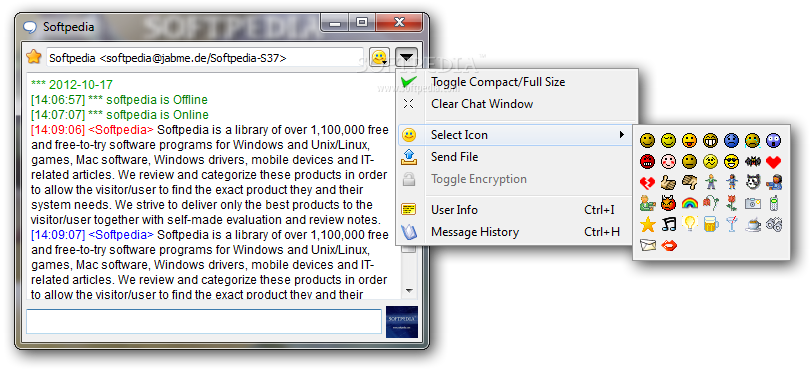The width and height of the screenshot is (811, 370).
Task: Open the smiley emoticon picker button
Action: coord(379,57)
